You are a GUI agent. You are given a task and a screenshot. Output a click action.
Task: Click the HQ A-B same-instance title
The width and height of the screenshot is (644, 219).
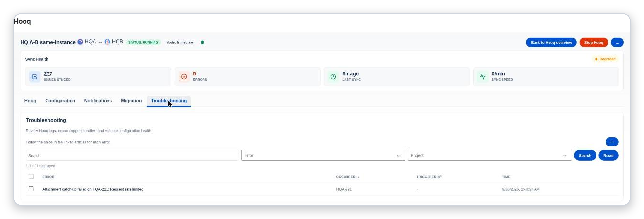48,42
